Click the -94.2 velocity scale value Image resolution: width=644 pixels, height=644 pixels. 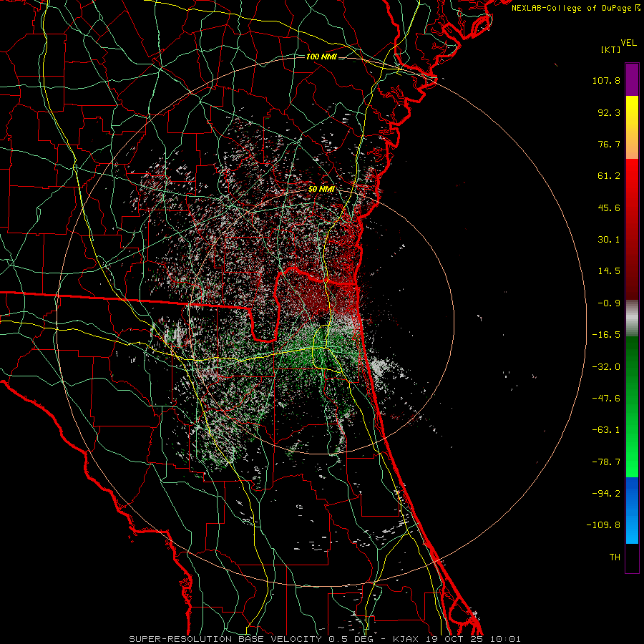click(606, 494)
